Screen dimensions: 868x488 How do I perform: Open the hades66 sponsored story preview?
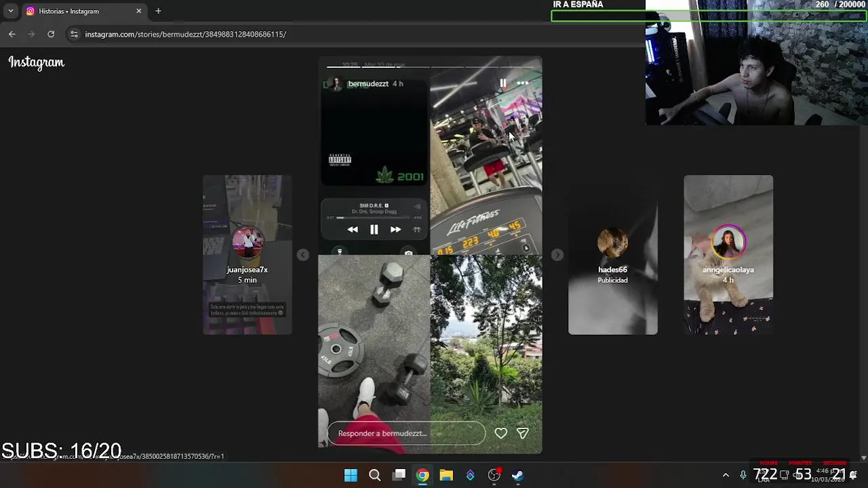click(612, 255)
